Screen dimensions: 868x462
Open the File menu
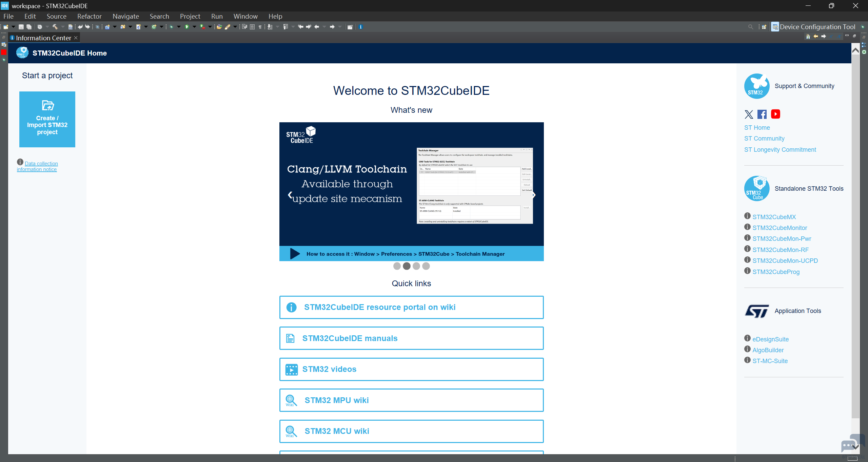coord(8,16)
